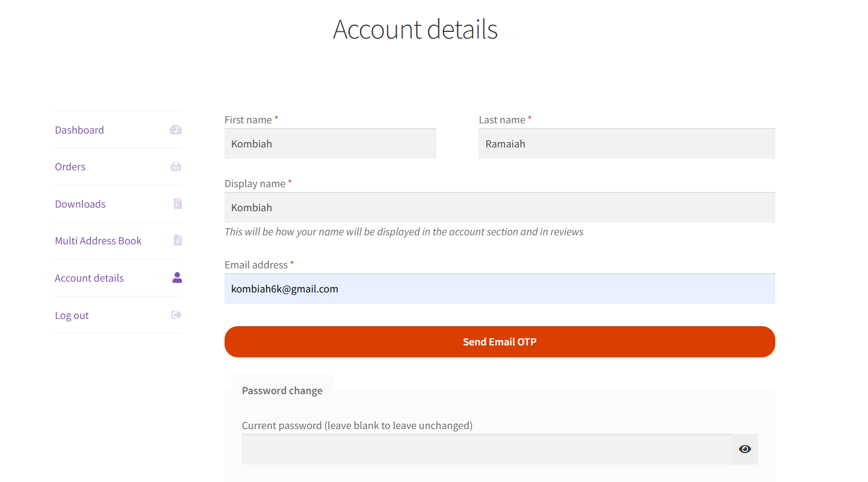Click the Dashboard speedometer icon

pyautogui.click(x=176, y=130)
